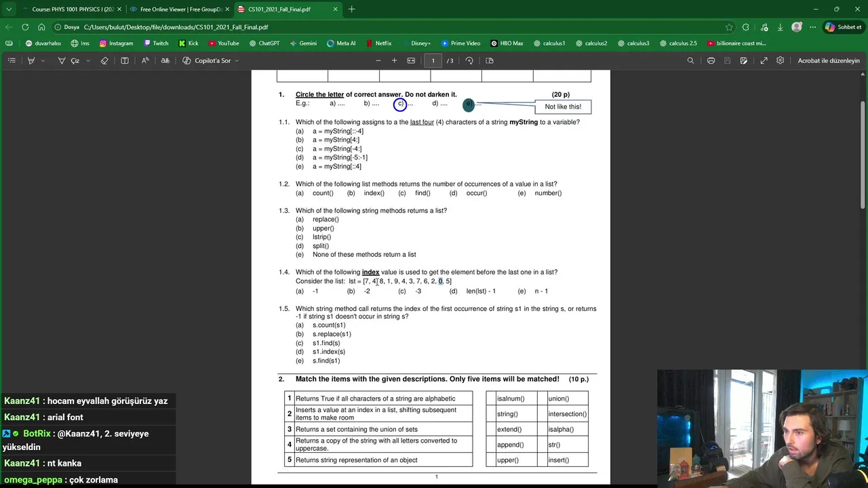Print the PDF document

coord(711,60)
